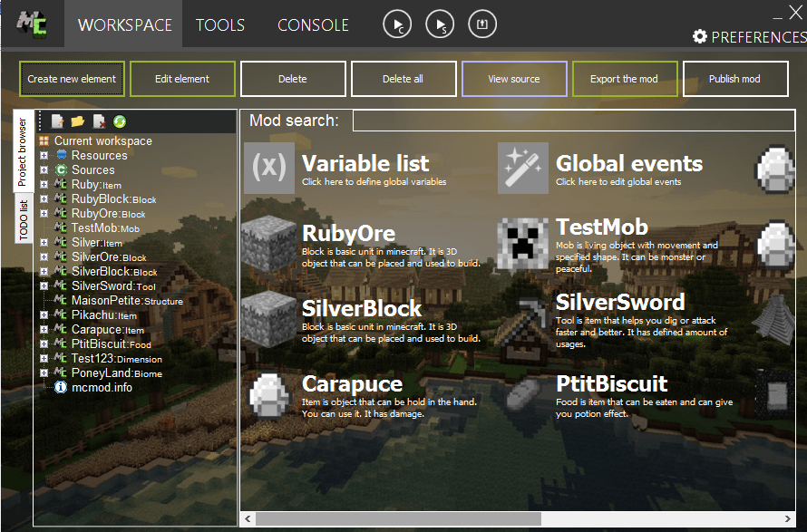Select MaisonPetite:Structure in project tree
The image size is (807, 532).
(127, 301)
